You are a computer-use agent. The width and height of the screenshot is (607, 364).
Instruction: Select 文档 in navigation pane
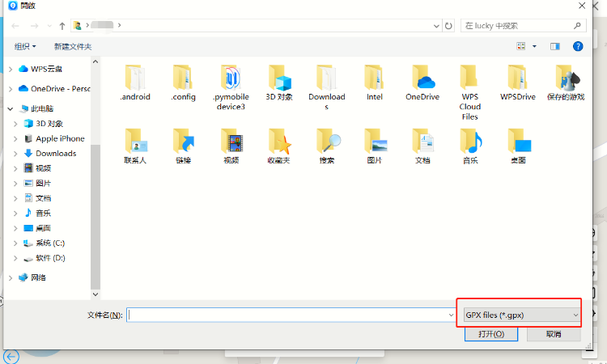37,198
